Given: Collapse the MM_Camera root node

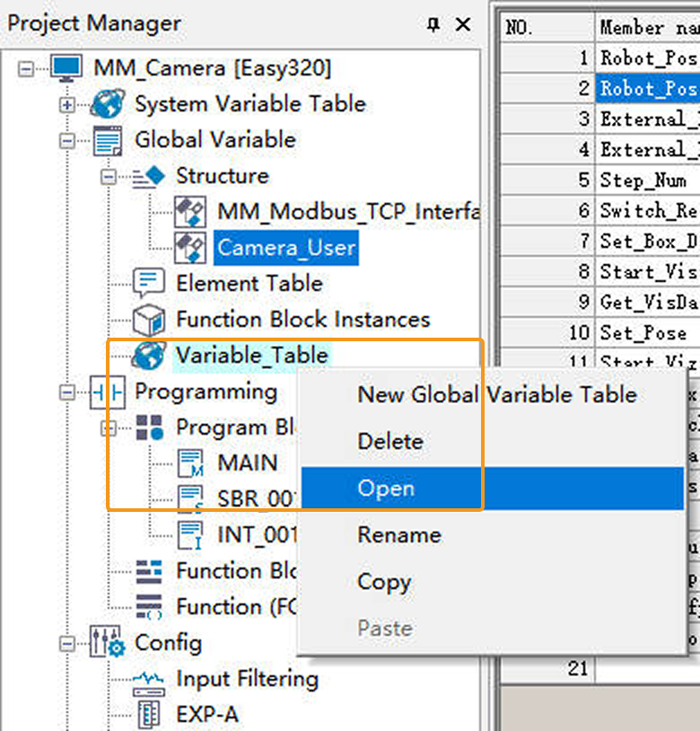Looking at the screenshot, I should 25,68.
